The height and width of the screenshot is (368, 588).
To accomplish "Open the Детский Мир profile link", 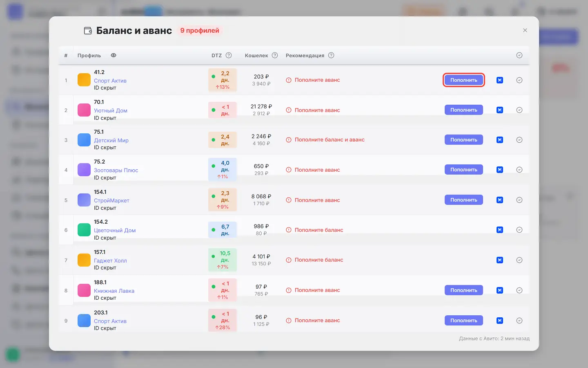I will pyautogui.click(x=111, y=140).
